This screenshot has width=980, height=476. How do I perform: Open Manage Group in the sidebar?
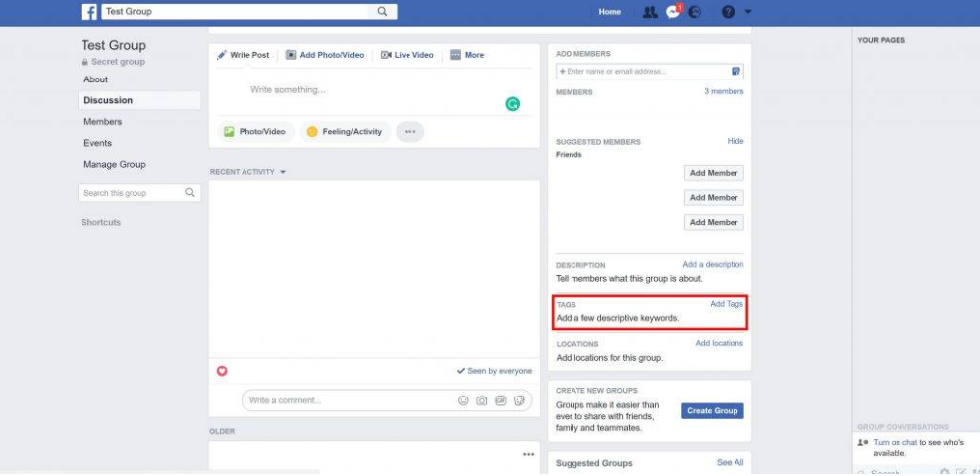pos(114,164)
